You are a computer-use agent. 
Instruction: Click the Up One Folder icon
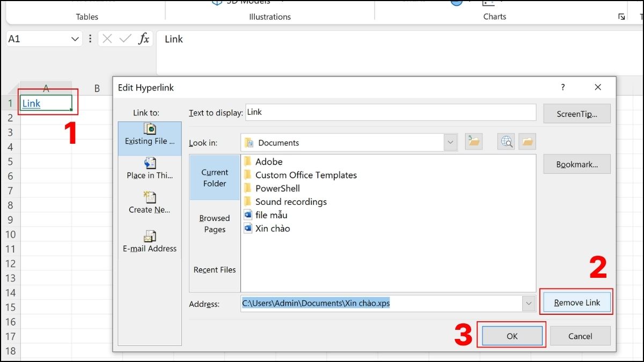(x=473, y=142)
